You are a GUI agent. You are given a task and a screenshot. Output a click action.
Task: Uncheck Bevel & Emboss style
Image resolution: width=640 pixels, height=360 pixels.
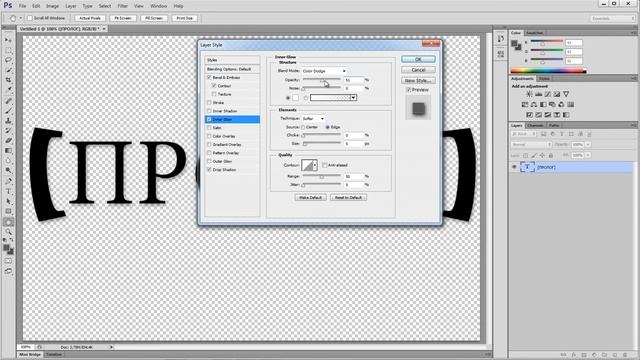click(209, 77)
